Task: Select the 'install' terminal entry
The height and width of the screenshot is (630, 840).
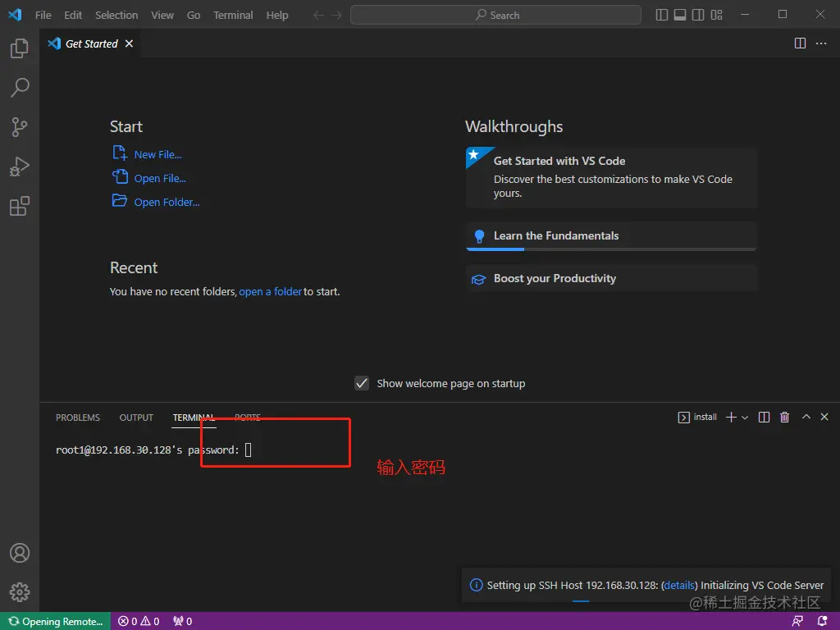Action: coord(697,417)
